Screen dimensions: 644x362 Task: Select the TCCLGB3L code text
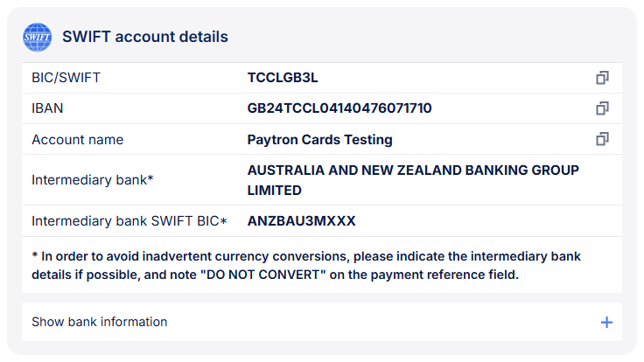[x=283, y=78]
